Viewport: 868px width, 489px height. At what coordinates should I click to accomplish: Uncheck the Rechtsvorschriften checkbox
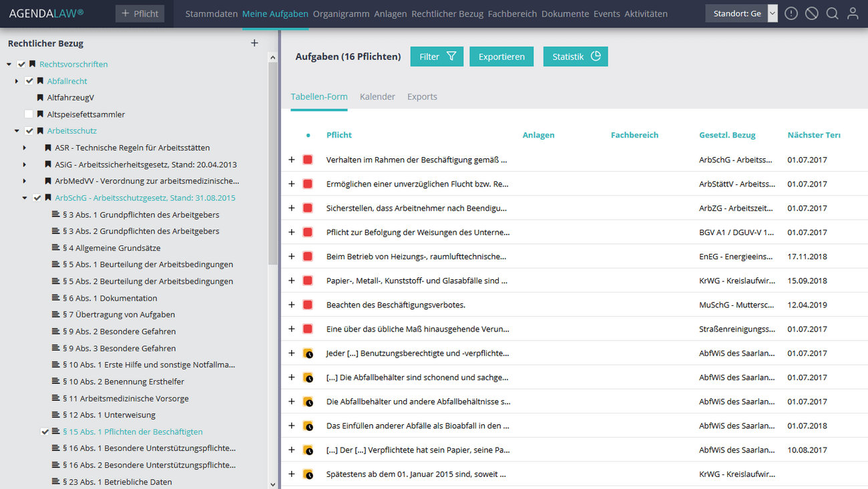(x=21, y=64)
